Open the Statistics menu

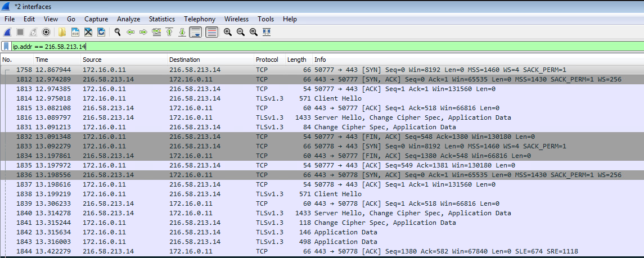162,19
